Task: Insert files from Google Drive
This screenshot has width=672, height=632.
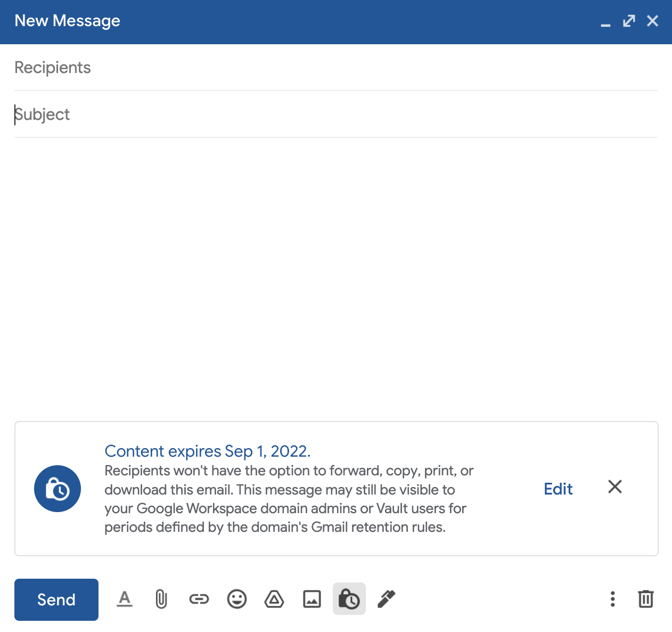Action: (274, 599)
